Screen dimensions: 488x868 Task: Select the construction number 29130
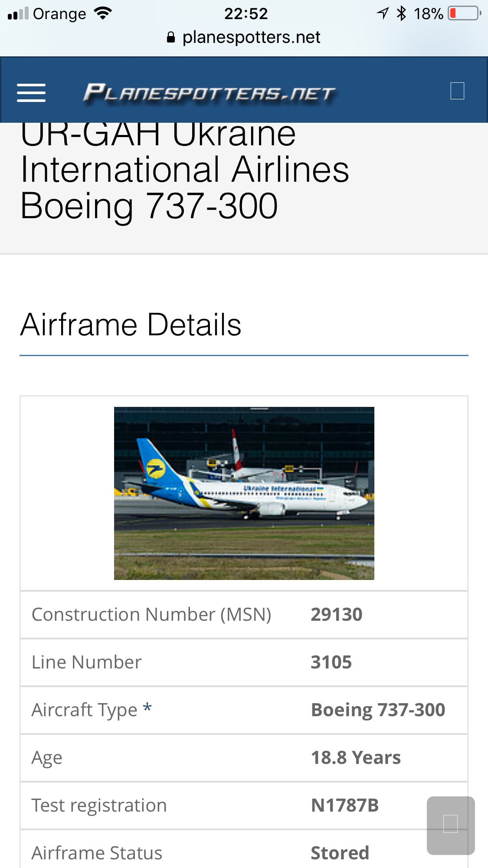pyautogui.click(x=337, y=615)
